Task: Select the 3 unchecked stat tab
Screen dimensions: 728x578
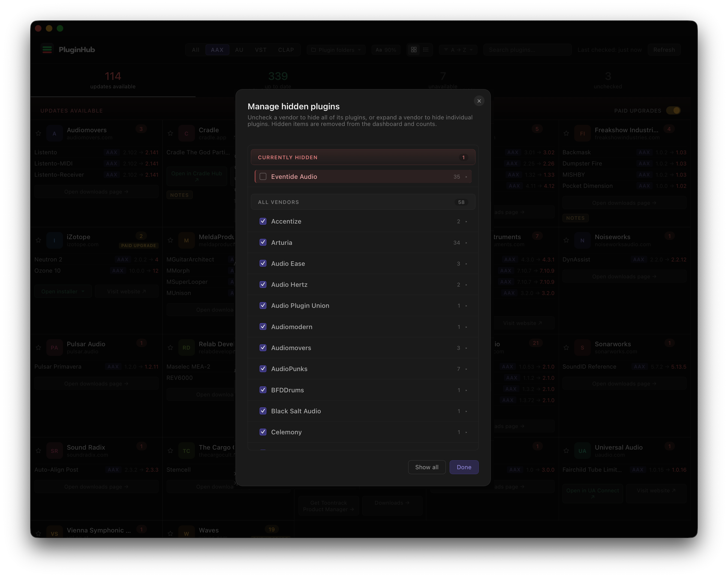Action: (x=608, y=80)
